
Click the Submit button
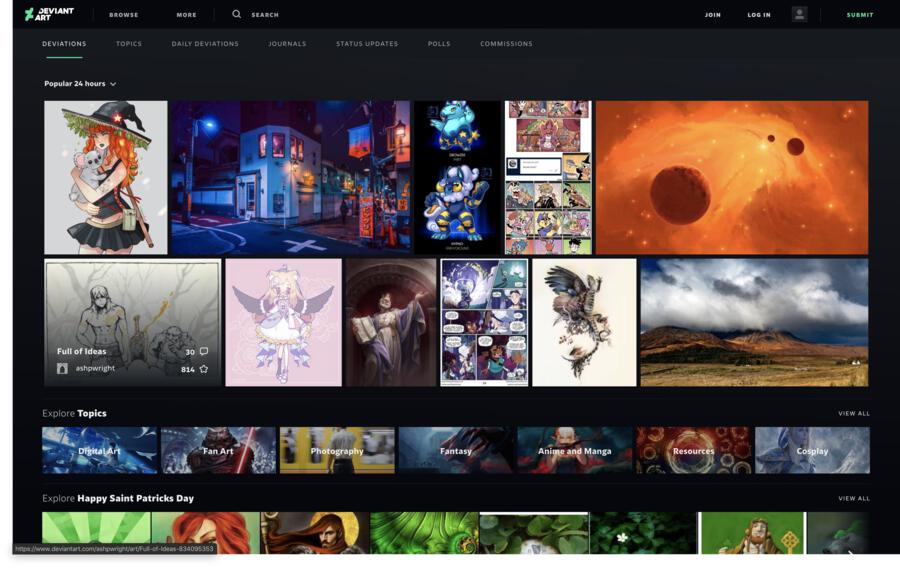click(860, 15)
